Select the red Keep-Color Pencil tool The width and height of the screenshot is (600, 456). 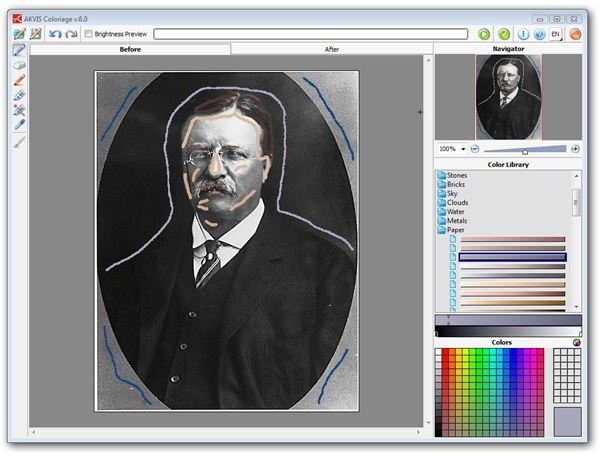tap(19, 80)
